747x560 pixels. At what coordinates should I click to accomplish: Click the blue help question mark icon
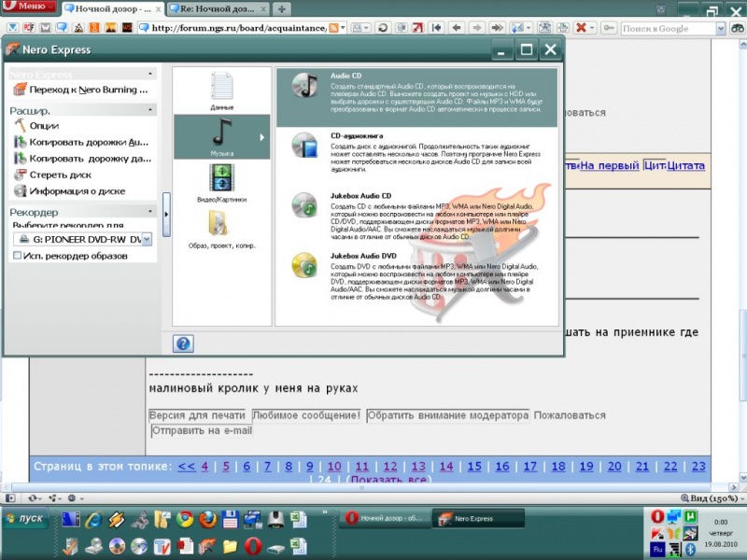tap(184, 343)
